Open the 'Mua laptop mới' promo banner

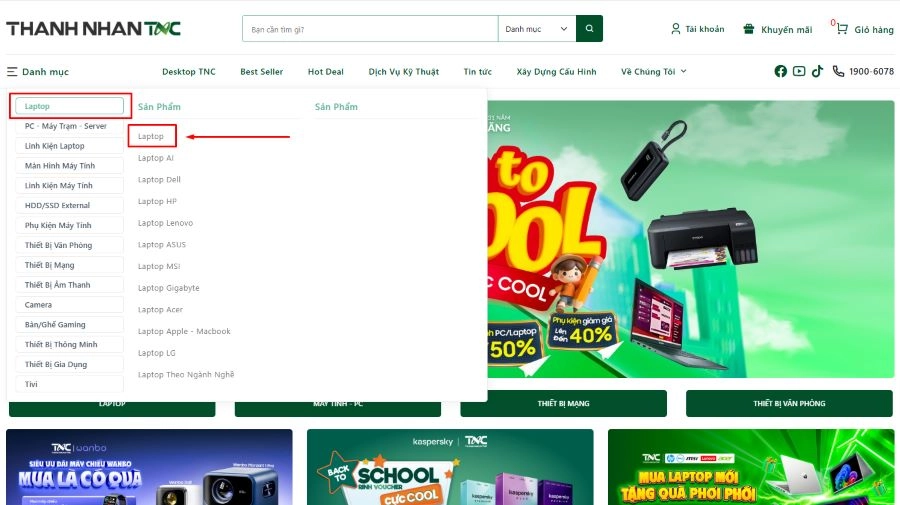click(751, 467)
